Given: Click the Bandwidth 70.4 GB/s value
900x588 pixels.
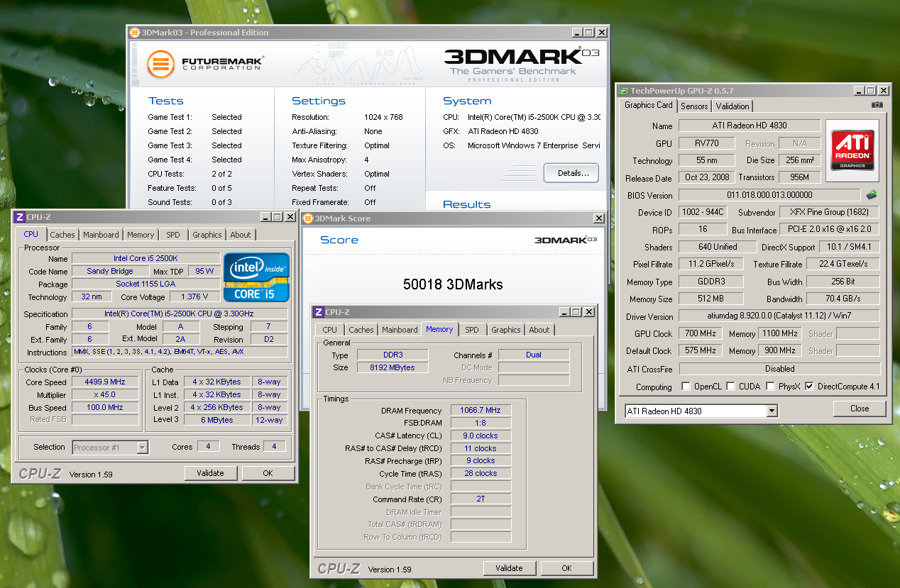Looking at the screenshot, I should point(843,299).
